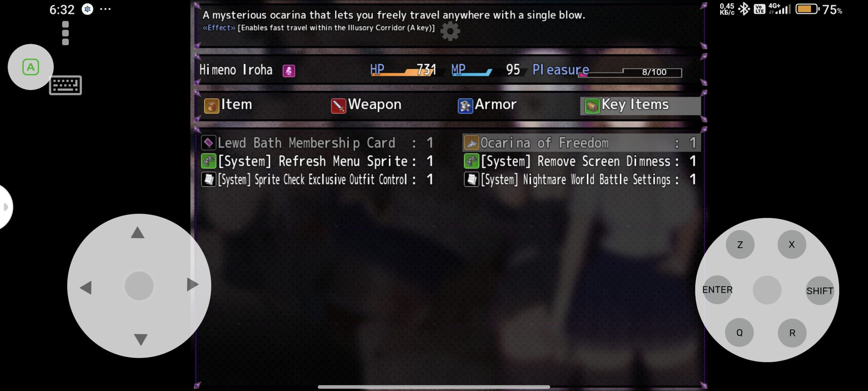868x391 pixels.
Task: Open Sprite Check Exclusive Outfit Control
Action: [x=317, y=180]
